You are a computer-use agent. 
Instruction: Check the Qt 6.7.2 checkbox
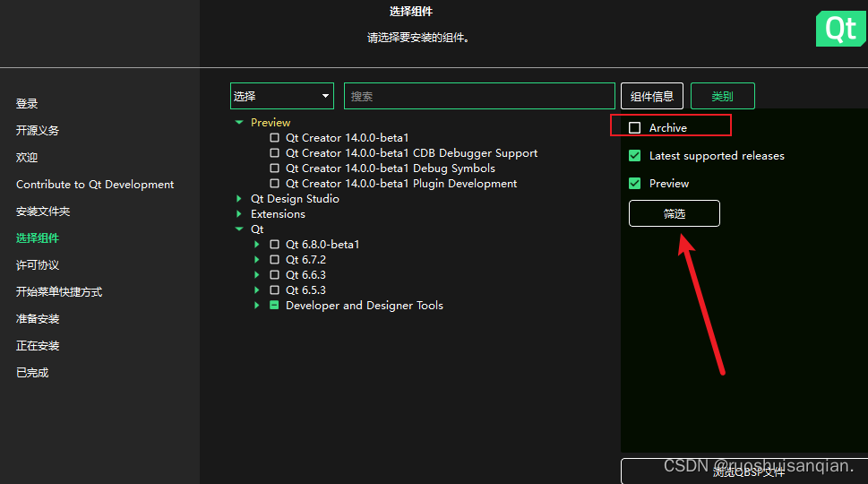[274, 259]
